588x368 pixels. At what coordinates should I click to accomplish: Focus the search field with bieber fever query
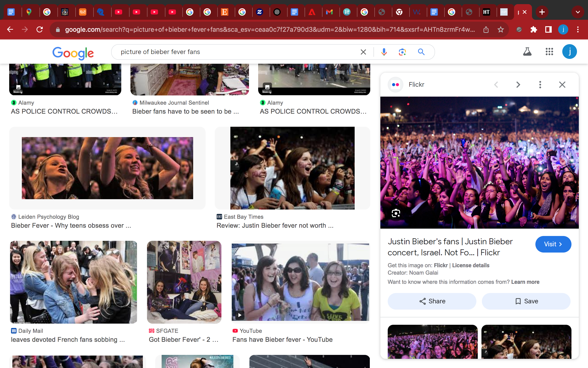point(238,52)
